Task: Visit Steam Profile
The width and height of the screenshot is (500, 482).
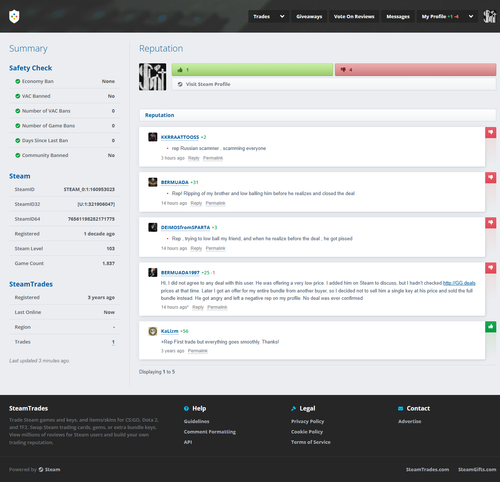Action: tap(334, 84)
